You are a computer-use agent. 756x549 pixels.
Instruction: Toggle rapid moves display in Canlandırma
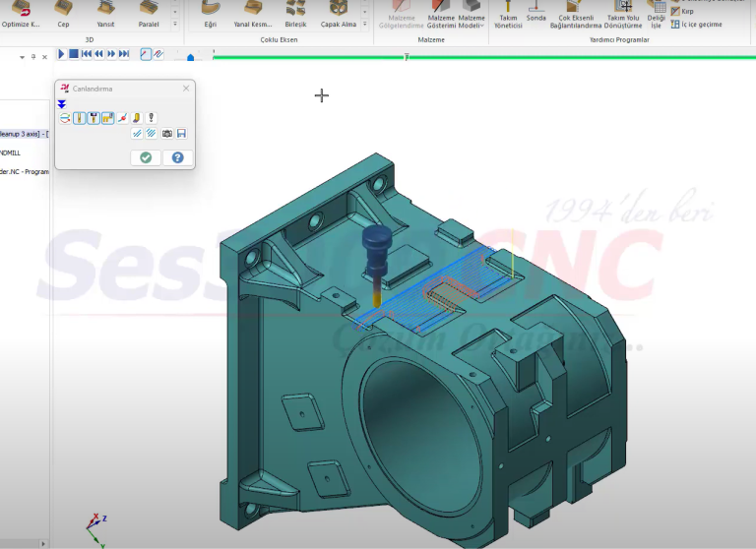coord(108,118)
